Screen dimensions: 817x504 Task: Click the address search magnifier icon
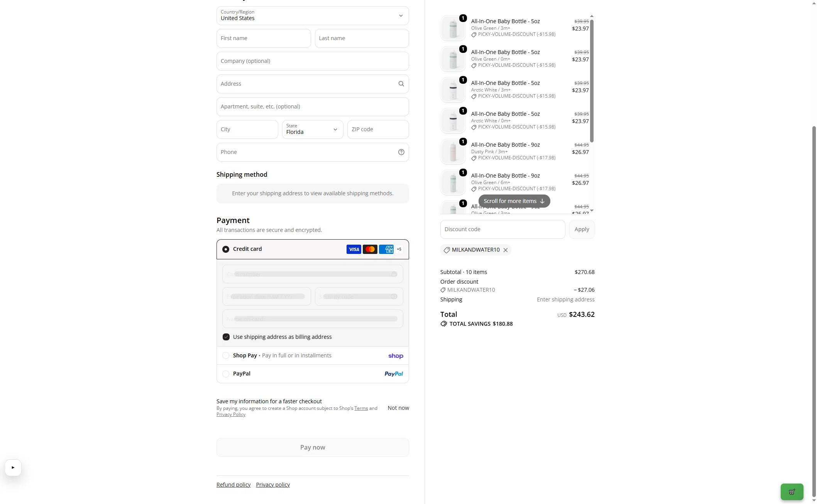(x=401, y=84)
